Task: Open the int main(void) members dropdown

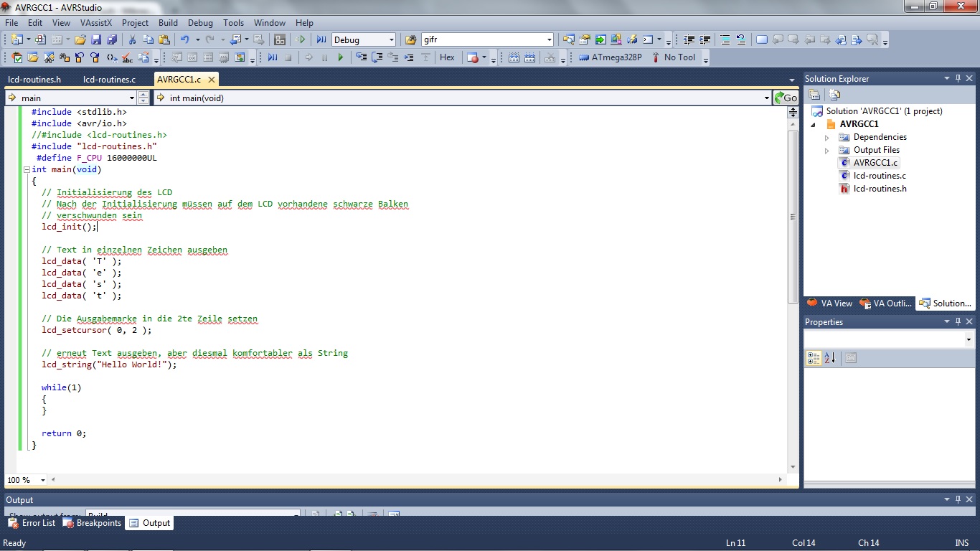Action: pyautogui.click(x=767, y=98)
